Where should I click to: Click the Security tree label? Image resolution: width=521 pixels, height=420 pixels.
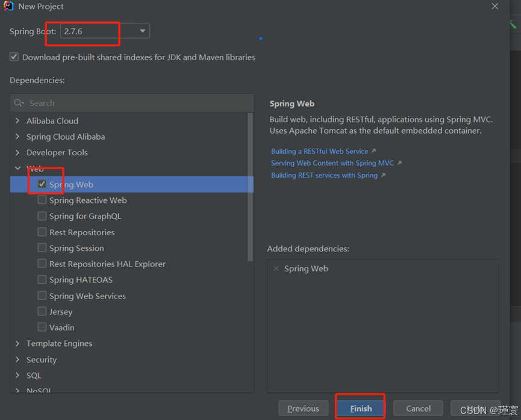[42, 360]
